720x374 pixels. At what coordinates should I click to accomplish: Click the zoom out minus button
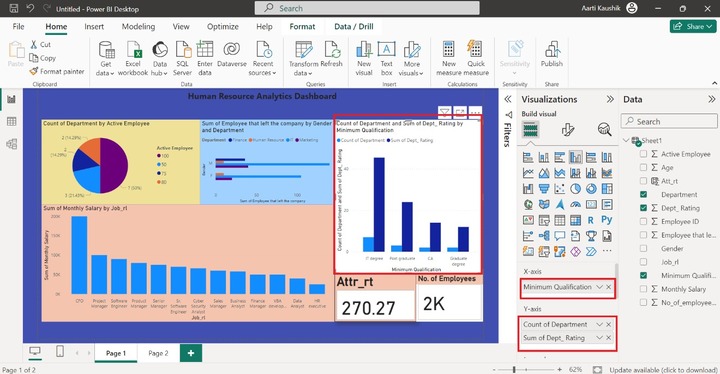click(494, 369)
